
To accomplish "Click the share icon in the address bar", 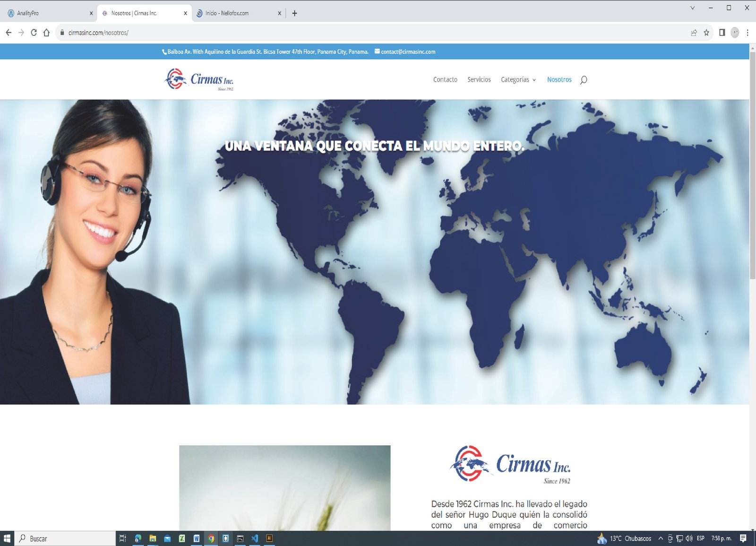I will click(694, 33).
